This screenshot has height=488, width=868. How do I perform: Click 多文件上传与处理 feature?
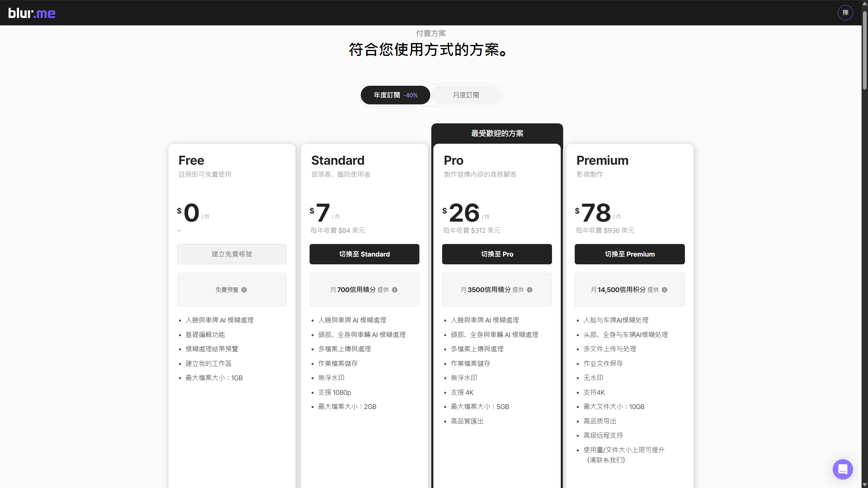(610, 349)
